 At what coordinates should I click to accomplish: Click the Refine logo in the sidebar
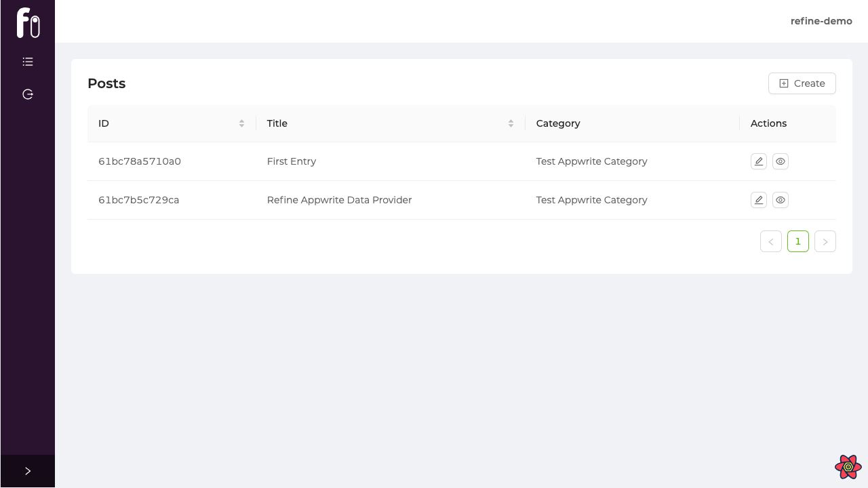pos(28,22)
